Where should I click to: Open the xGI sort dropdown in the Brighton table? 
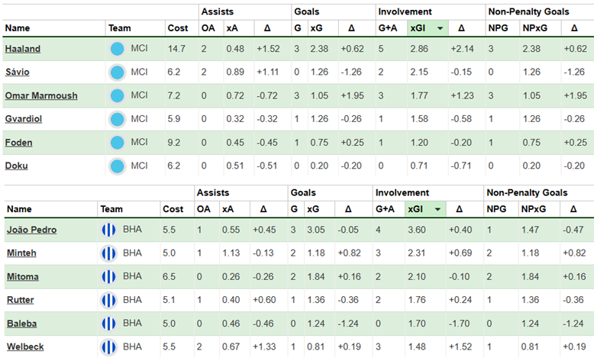click(x=439, y=209)
